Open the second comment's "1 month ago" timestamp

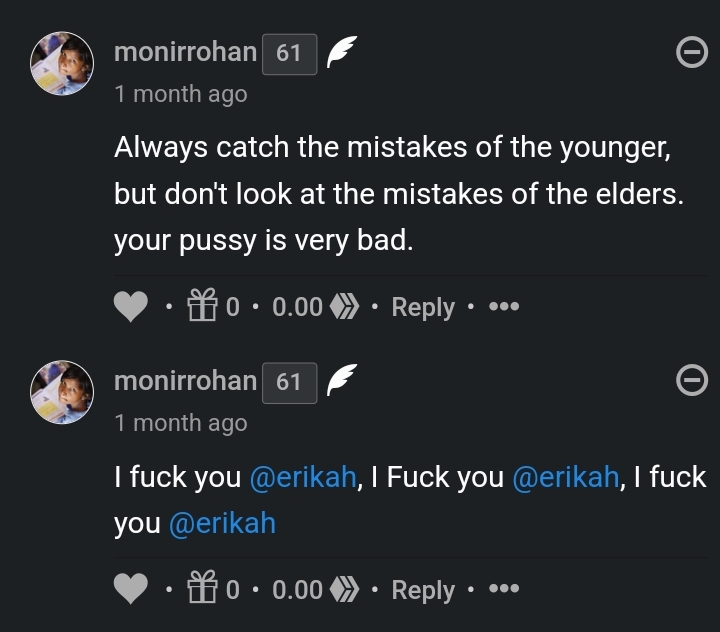tap(180, 423)
